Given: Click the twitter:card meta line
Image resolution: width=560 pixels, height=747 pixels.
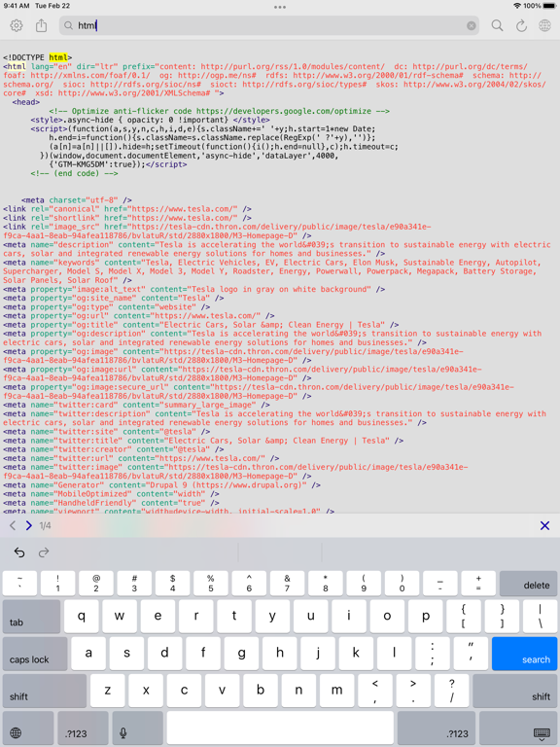Looking at the screenshot, I should 136,405.
